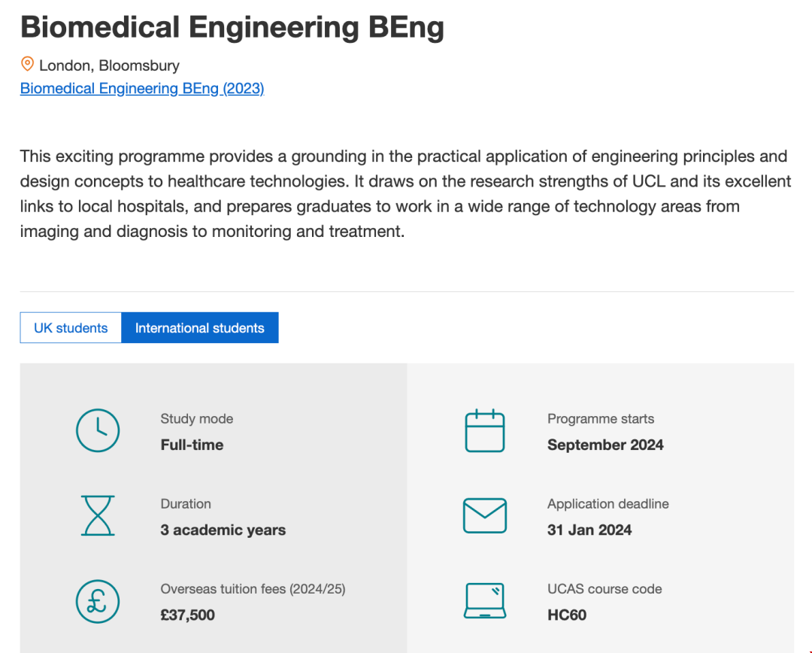Click the HC60 UCAS course code
Image resolution: width=812 pixels, height=653 pixels.
(567, 615)
